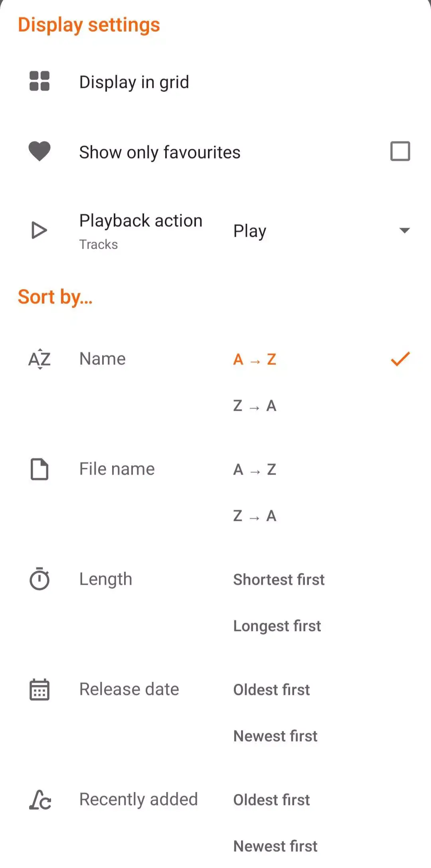Viewport: 431px width, 868px height.
Task: Choose Newest first under Release date
Action: [275, 736]
